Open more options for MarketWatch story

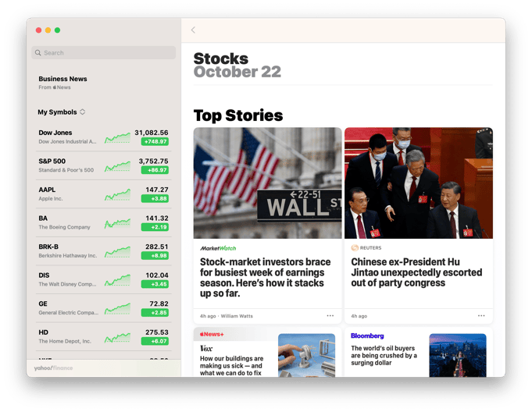pyautogui.click(x=330, y=316)
